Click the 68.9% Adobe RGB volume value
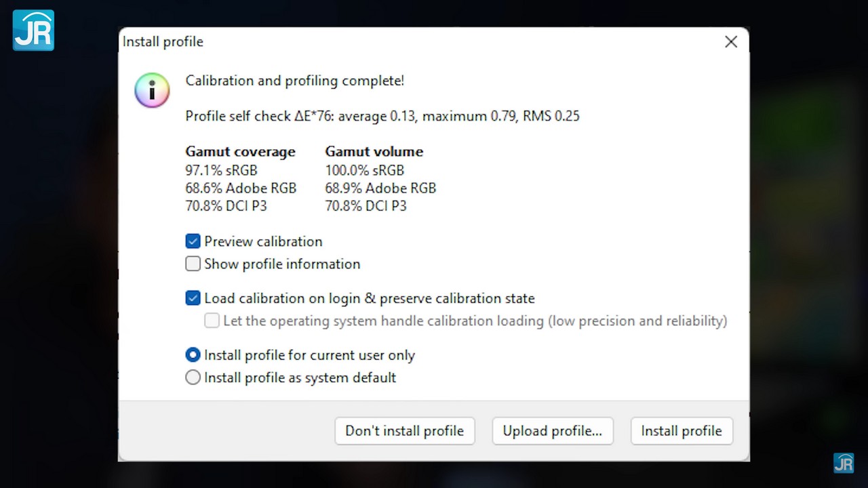The width and height of the screenshot is (868, 488). coord(380,188)
